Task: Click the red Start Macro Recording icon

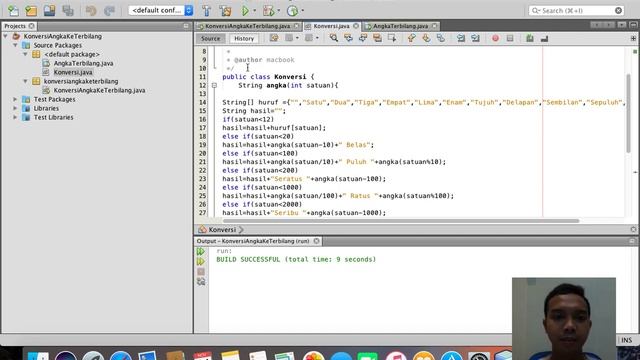Action: pos(495,38)
